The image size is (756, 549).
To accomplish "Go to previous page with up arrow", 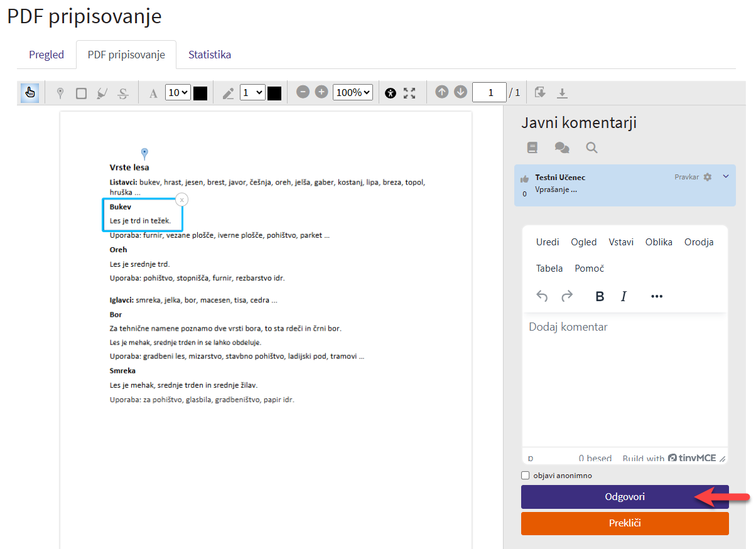I will click(442, 92).
